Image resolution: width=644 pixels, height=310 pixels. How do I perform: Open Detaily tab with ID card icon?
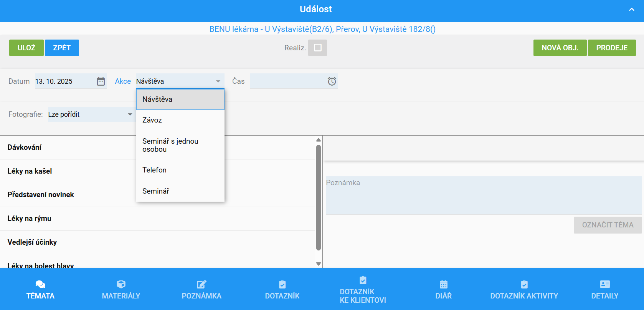604,290
